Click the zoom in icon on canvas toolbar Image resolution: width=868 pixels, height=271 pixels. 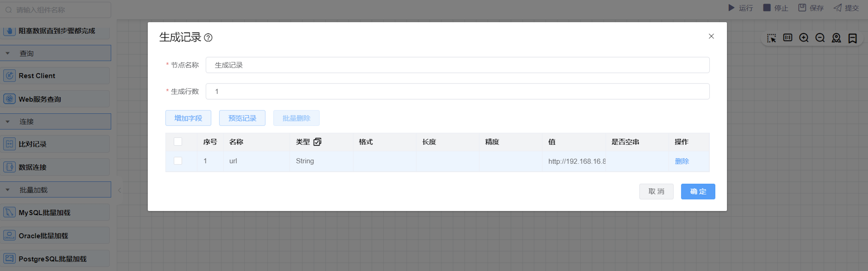click(x=804, y=38)
